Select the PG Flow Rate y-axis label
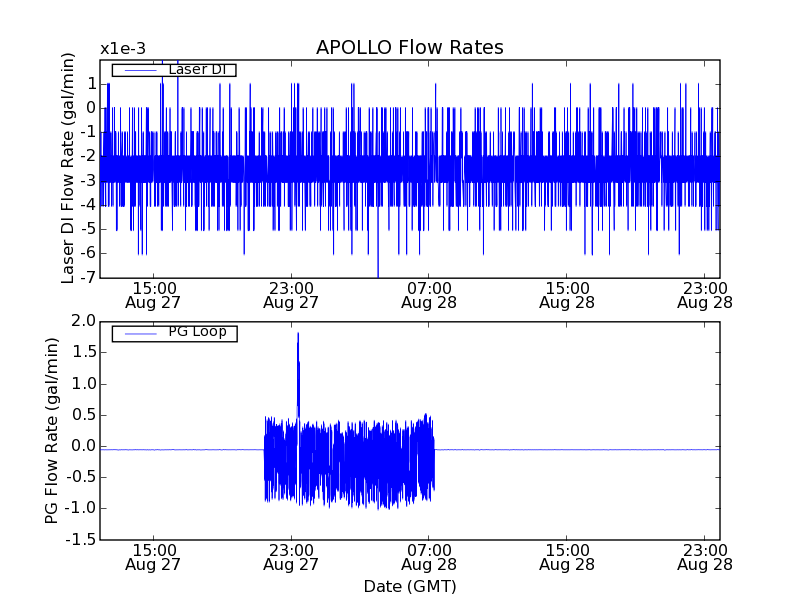 [52, 430]
